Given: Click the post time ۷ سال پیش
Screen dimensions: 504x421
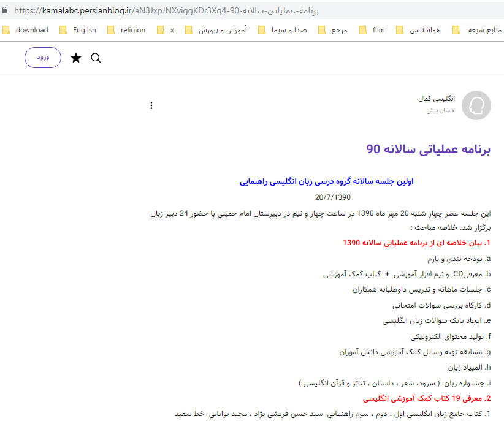Looking at the screenshot, I should click(440, 110).
